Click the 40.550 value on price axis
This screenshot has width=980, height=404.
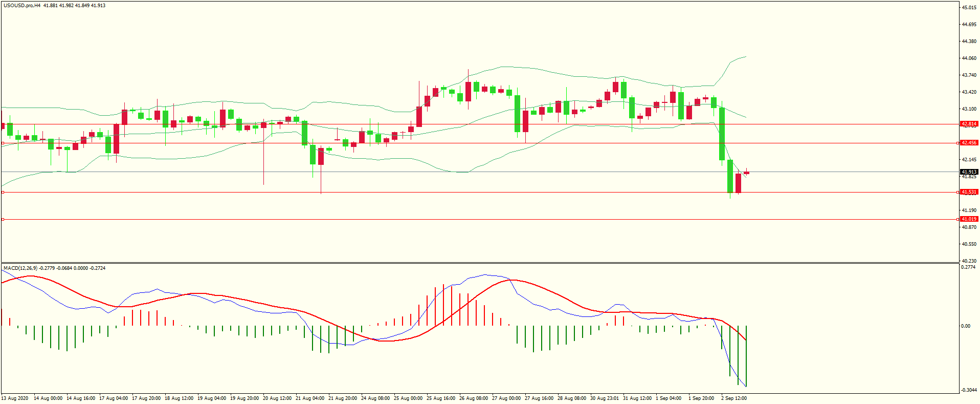click(x=969, y=244)
